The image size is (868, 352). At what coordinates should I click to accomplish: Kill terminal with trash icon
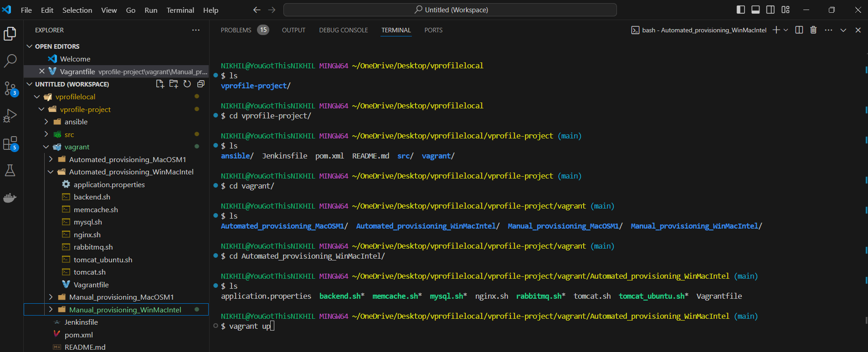tap(813, 30)
